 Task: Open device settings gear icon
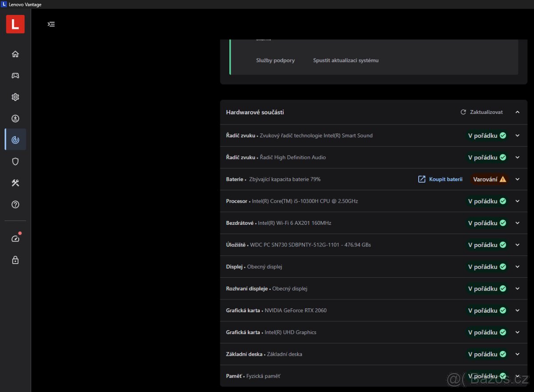15,97
